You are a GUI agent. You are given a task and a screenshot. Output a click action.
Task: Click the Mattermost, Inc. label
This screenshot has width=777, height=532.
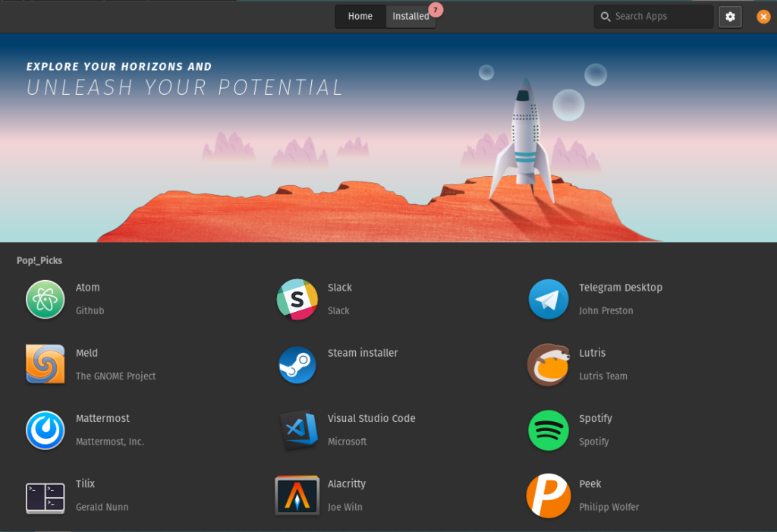110,442
